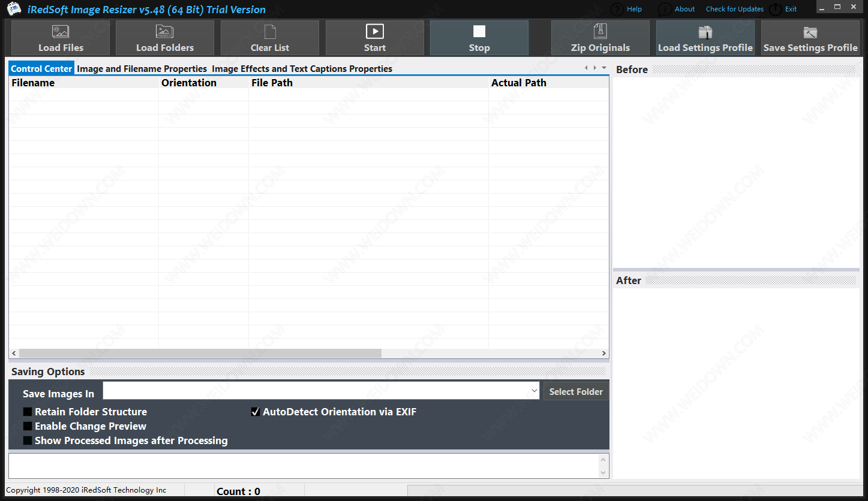Check for Updates link in title bar

coord(735,9)
